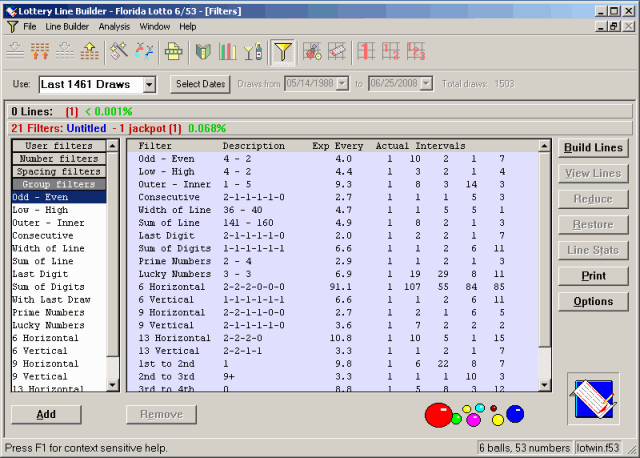Select Prime Numbers in the group filter list

coord(48,312)
